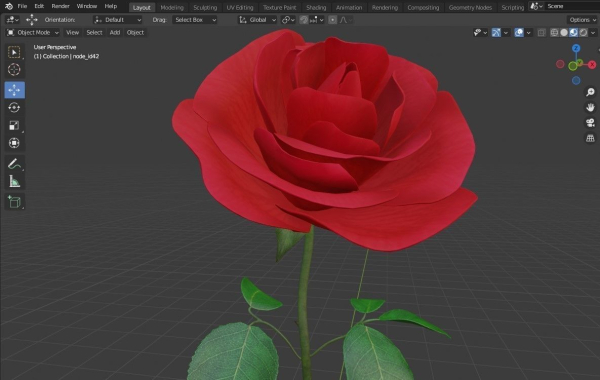
Task: Switch perspective/orthographic with the grid icon
Action: pyautogui.click(x=590, y=138)
